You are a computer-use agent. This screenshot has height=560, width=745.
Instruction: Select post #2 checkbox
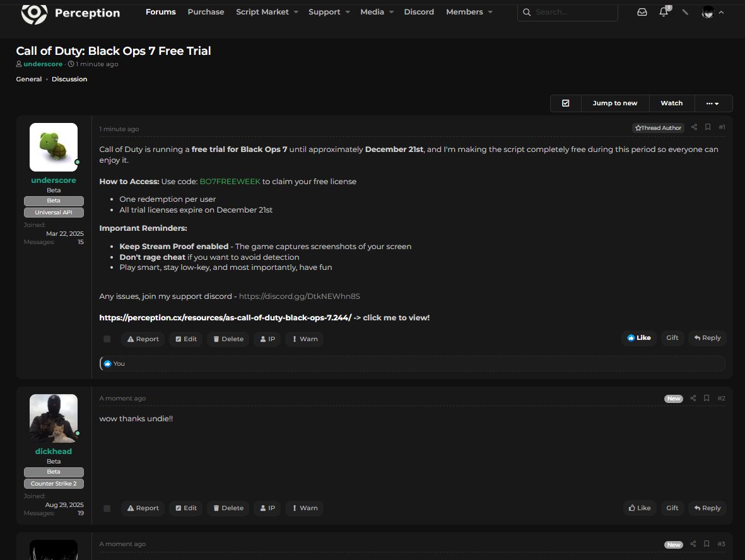click(107, 508)
